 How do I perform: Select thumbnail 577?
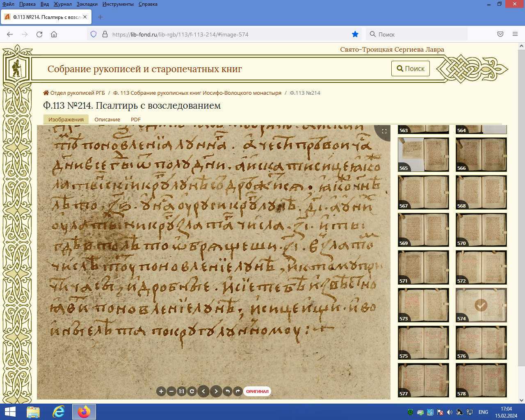[423, 380]
